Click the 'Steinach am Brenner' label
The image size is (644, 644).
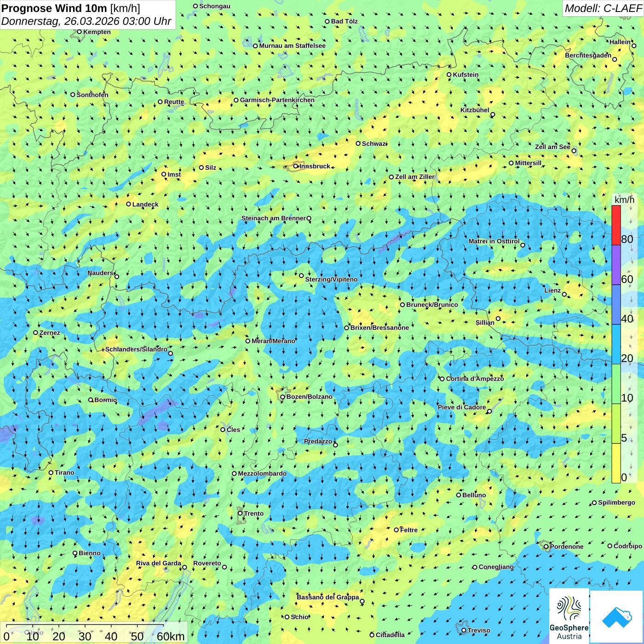[x=274, y=218]
